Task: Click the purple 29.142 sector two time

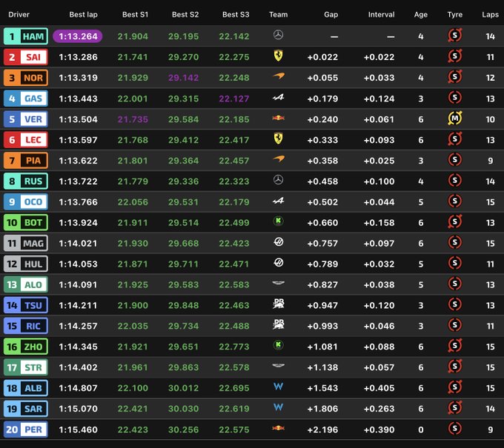Action: [184, 78]
